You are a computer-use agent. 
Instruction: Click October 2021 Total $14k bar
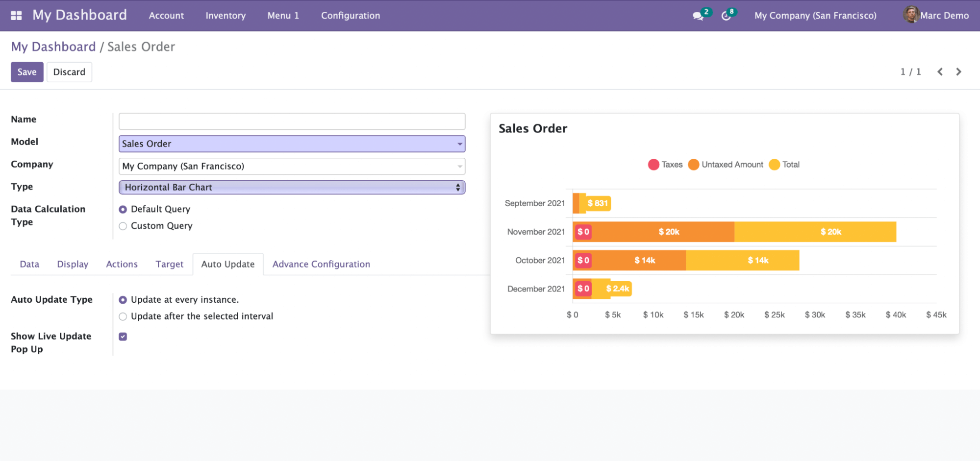coord(742,260)
